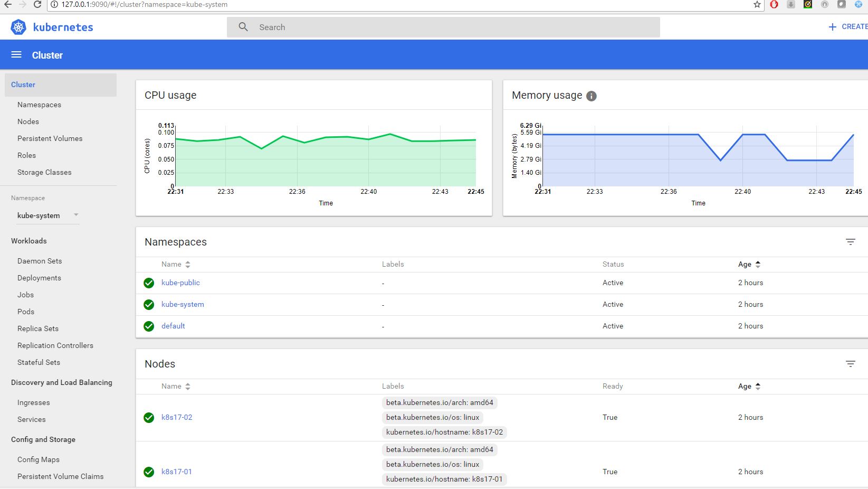Go back in the browser
The width and height of the screenshot is (868, 489).
coord(8,4)
